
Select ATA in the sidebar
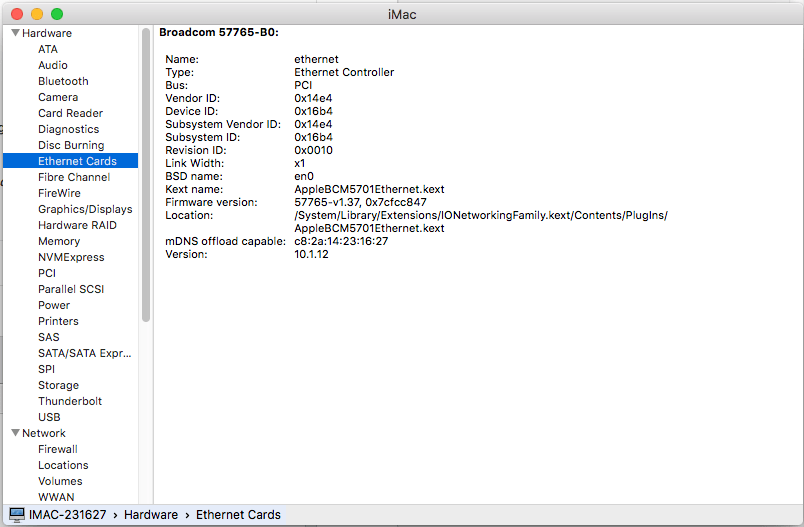click(48, 49)
